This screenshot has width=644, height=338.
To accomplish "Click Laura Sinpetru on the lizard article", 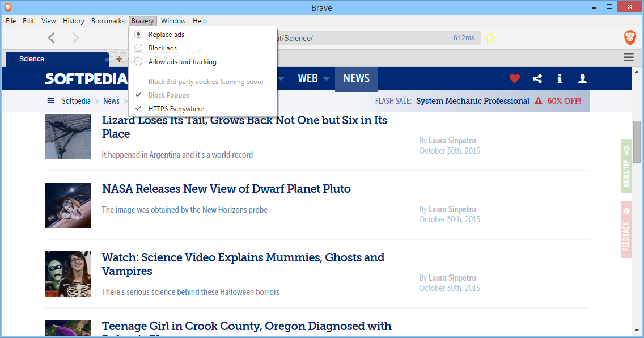I will 452,141.
